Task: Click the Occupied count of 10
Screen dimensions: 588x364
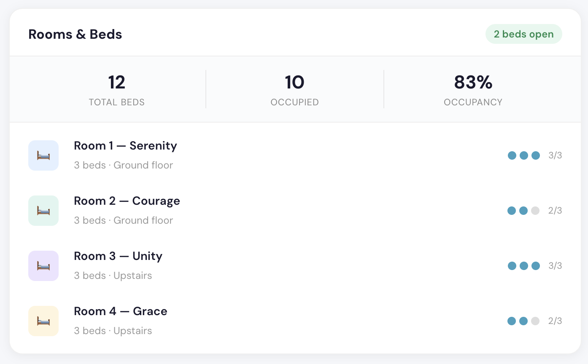Action: tap(294, 83)
